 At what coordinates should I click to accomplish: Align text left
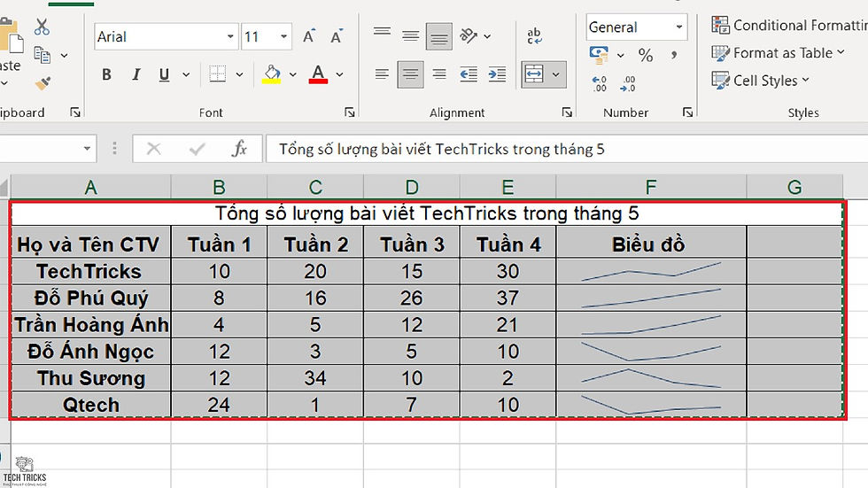(x=382, y=74)
